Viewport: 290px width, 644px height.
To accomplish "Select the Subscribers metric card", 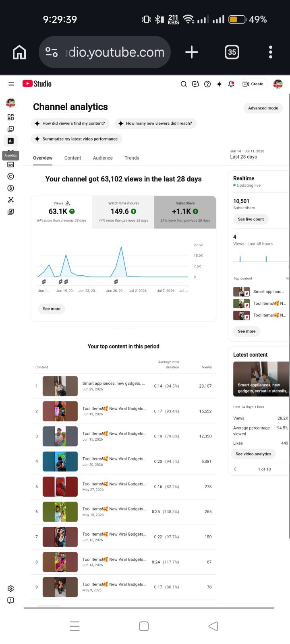I will [x=185, y=212].
